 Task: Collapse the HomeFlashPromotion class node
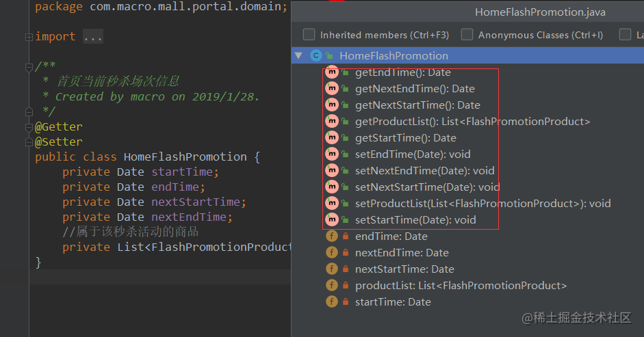tap(298, 55)
